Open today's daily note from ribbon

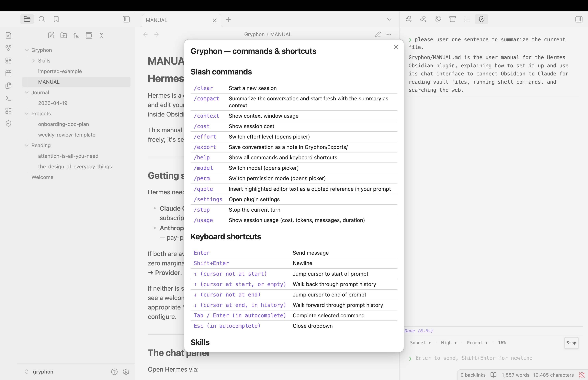coord(9,73)
